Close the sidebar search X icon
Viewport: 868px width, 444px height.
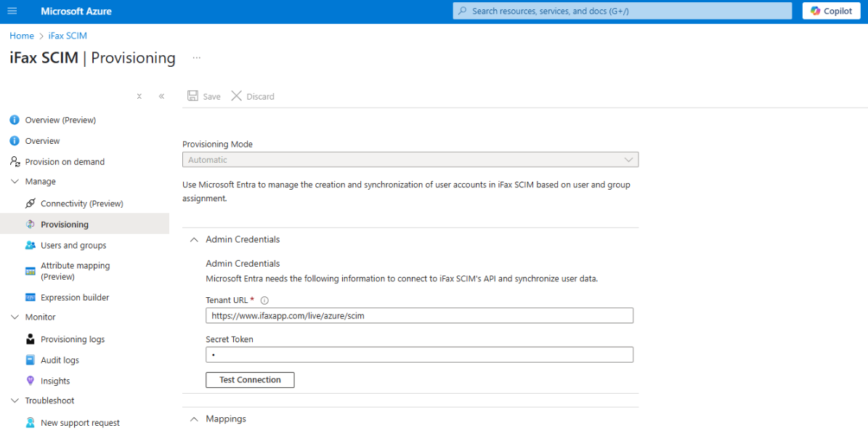139,97
